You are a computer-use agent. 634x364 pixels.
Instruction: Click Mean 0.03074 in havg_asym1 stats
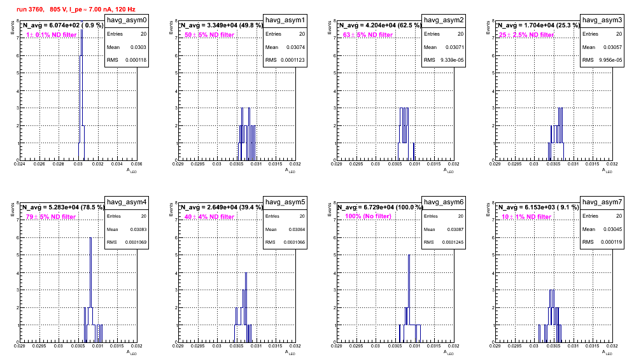[x=285, y=47]
